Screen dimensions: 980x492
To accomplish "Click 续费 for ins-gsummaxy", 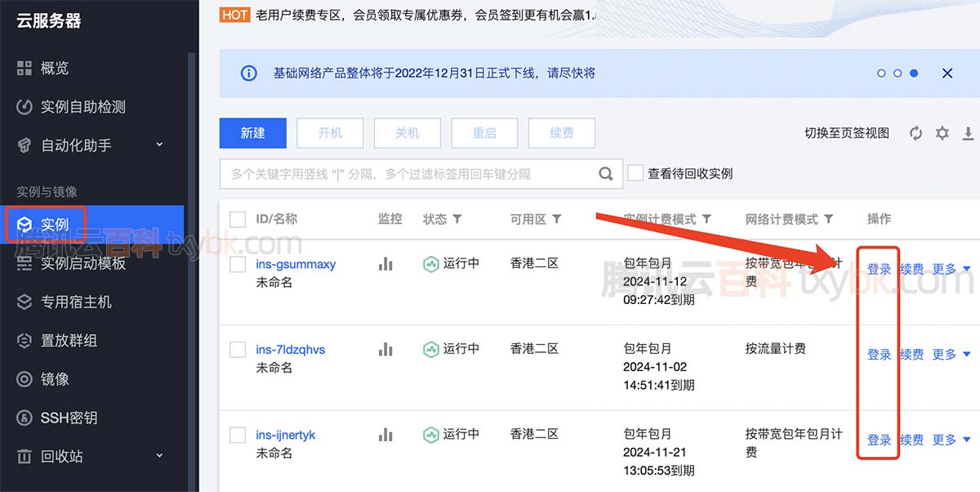I will pyautogui.click(x=912, y=269).
